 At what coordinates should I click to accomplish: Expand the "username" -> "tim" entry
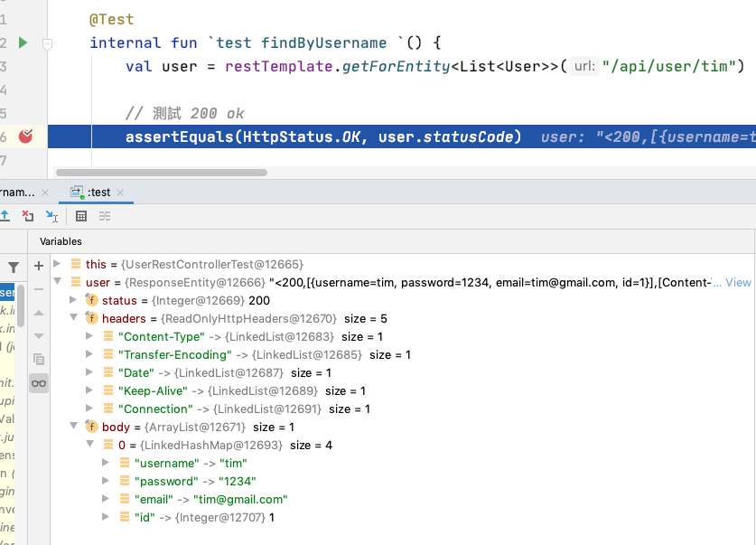click(x=106, y=462)
